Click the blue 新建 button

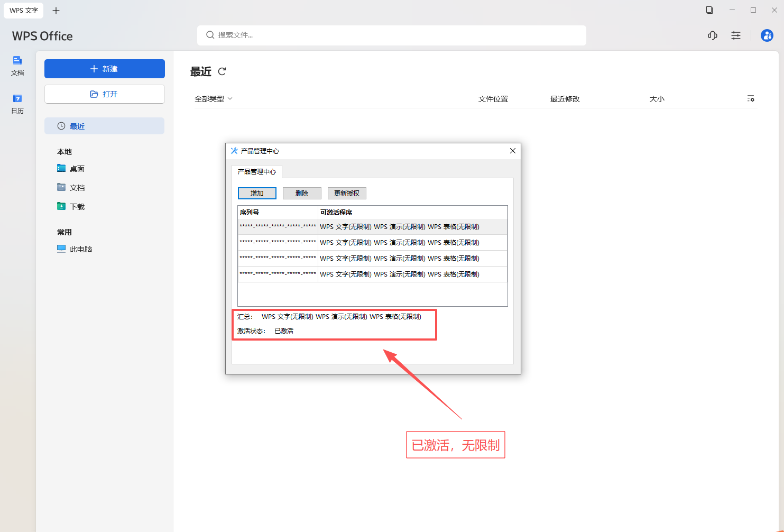coord(104,69)
